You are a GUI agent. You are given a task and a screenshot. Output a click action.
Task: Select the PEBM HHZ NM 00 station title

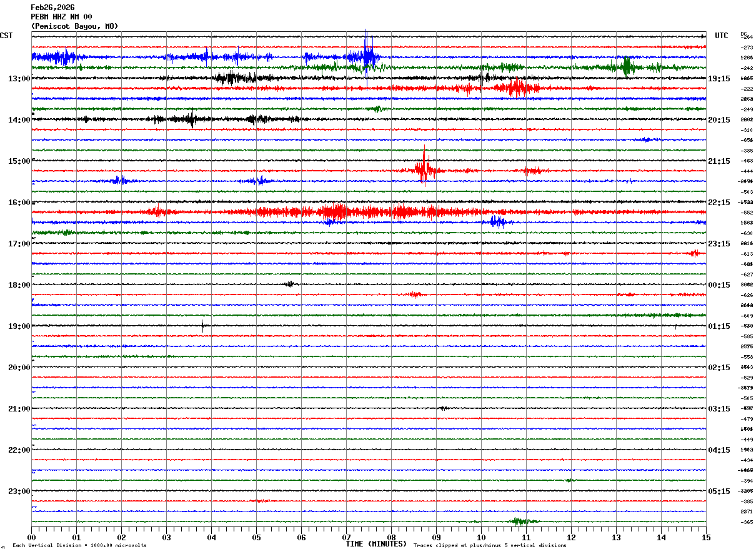[x=61, y=17]
